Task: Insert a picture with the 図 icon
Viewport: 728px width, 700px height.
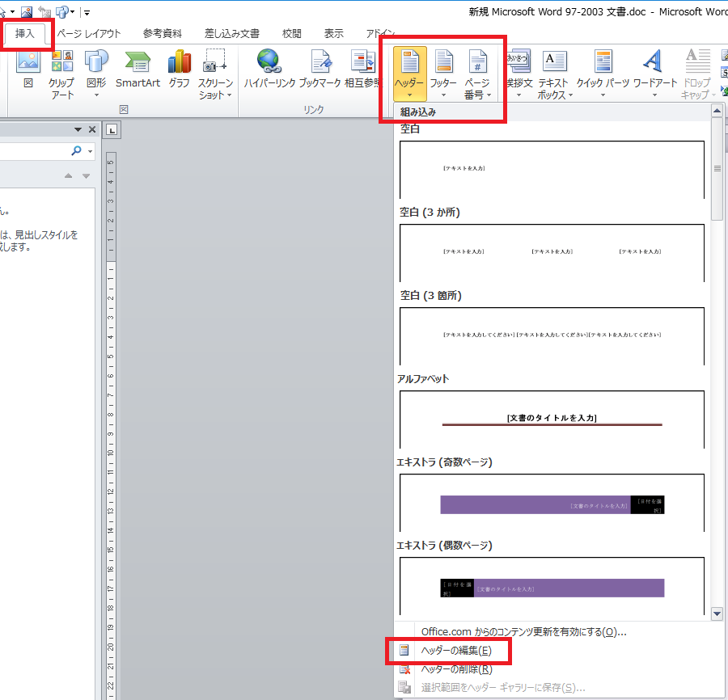Action: coord(28,70)
